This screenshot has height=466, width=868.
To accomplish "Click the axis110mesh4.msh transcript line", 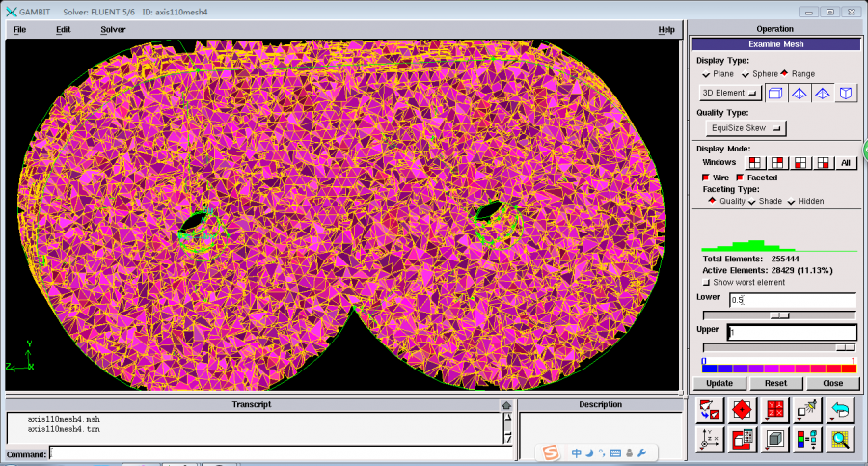I will tap(64, 420).
